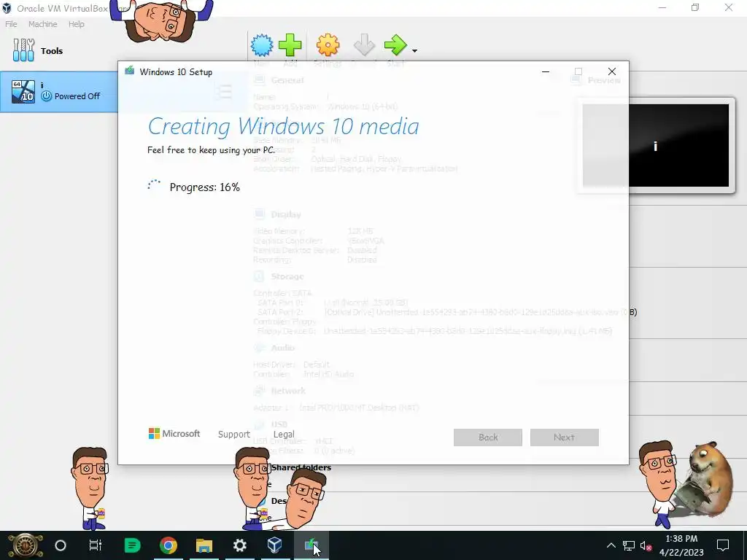Click the muted volume icon in tray
Image resolution: width=747 pixels, height=560 pixels.
(x=646, y=545)
